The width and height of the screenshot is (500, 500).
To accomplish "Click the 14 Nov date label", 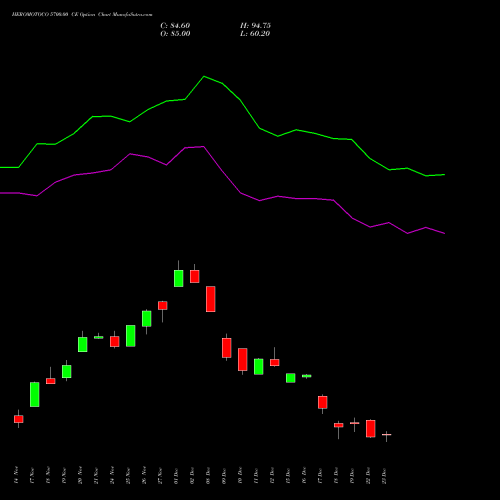I will pos(16,475).
